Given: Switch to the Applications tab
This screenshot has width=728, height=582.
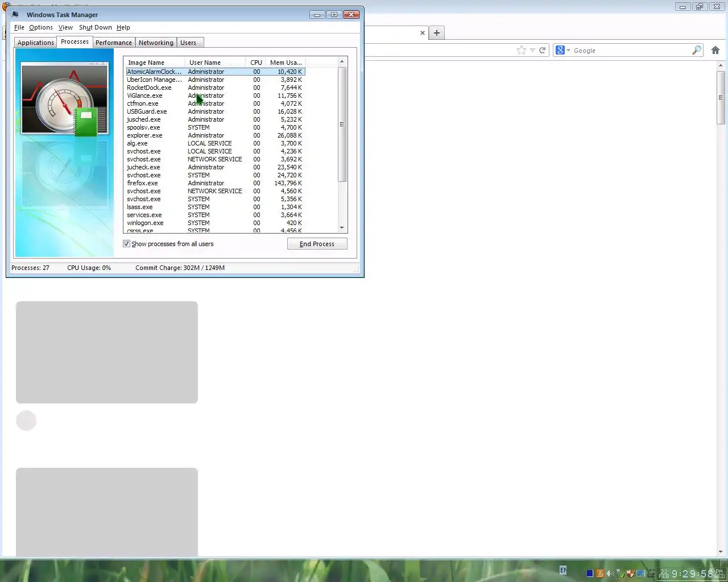Looking at the screenshot, I should click(x=35, y=43).
